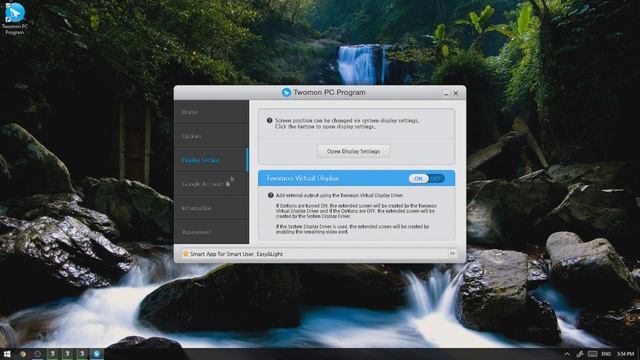Select the Display Setting sidebar tab
This screenshot has height=360, width=640.
[x=211, y=160]
